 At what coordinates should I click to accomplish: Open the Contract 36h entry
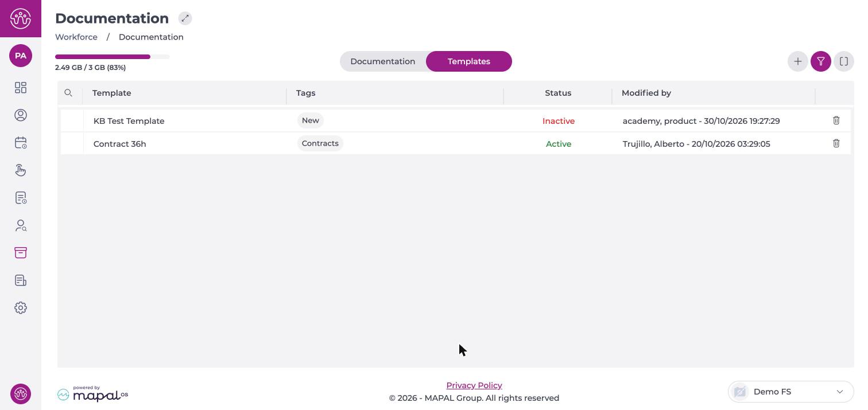click(x=120, y=144)
